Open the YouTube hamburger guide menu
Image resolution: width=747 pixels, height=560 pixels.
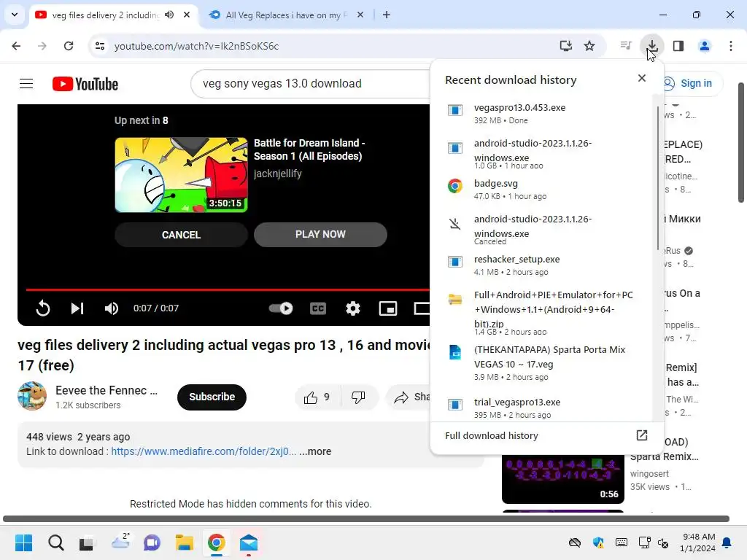[x=26, y=84]
